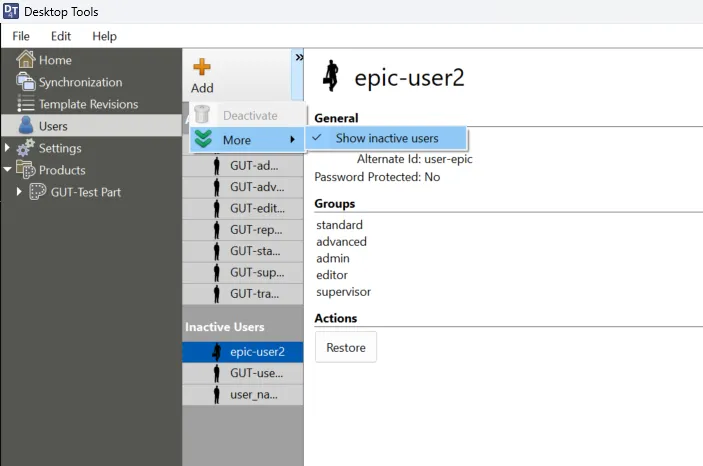The image size is (703, 466).
Task: Open the File menu
Action: pyautogui.click(x=21, y=36)
